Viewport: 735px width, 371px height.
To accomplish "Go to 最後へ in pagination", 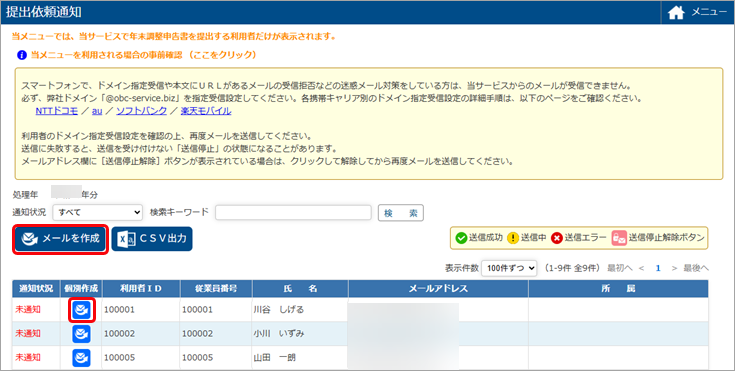I will click(x=696, y=268).
